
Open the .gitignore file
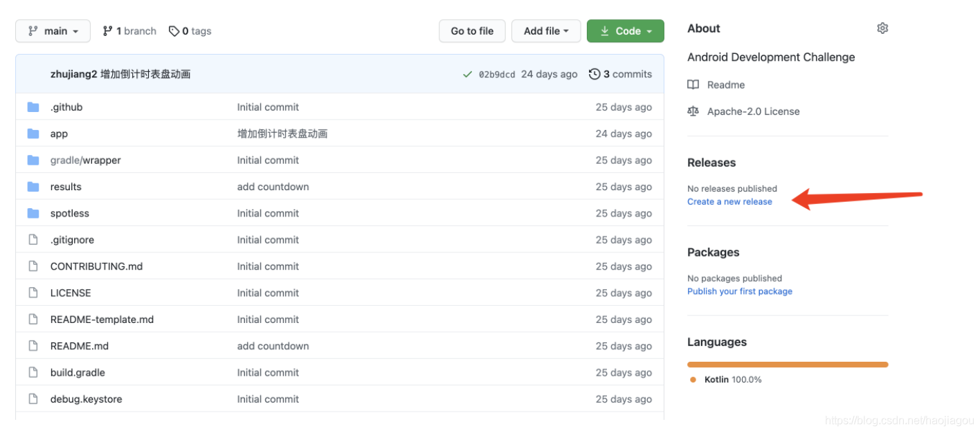[x=72, y=240]
